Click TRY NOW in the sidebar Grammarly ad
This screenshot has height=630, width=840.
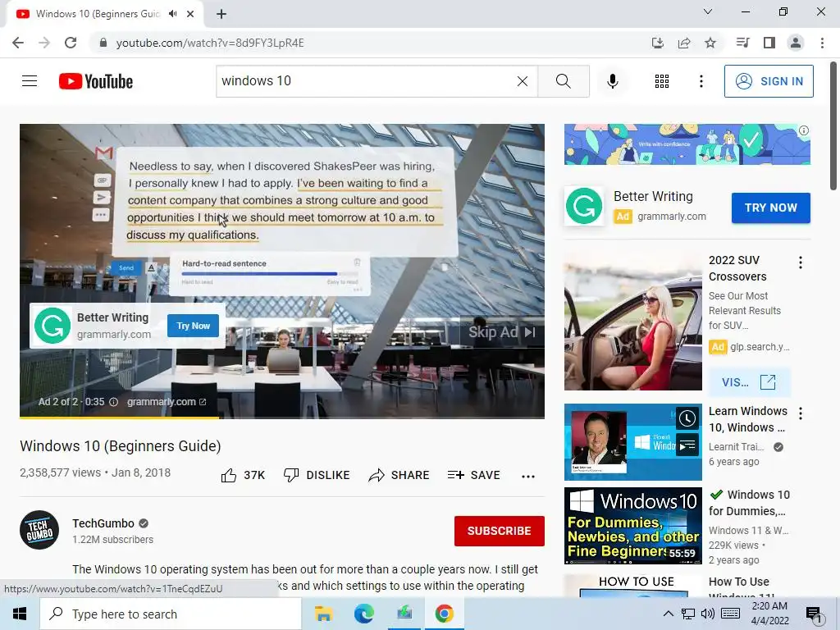[x=771, y=208]
